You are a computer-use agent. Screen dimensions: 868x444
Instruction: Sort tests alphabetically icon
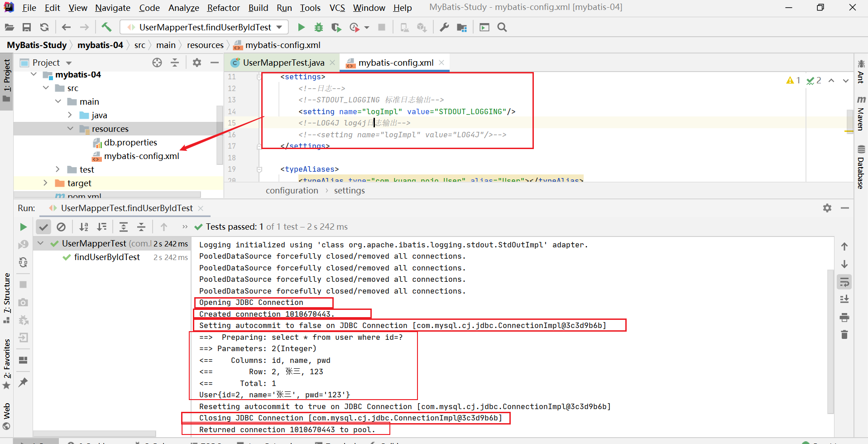pyautogui.click(x=84, y=227)
